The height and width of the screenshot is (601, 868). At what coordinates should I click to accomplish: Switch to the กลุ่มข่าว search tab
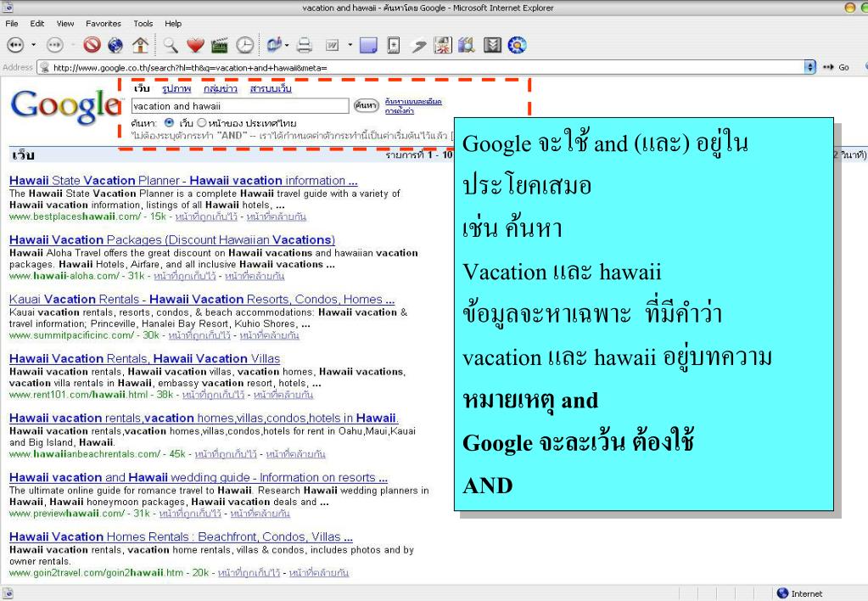point(220,88)
